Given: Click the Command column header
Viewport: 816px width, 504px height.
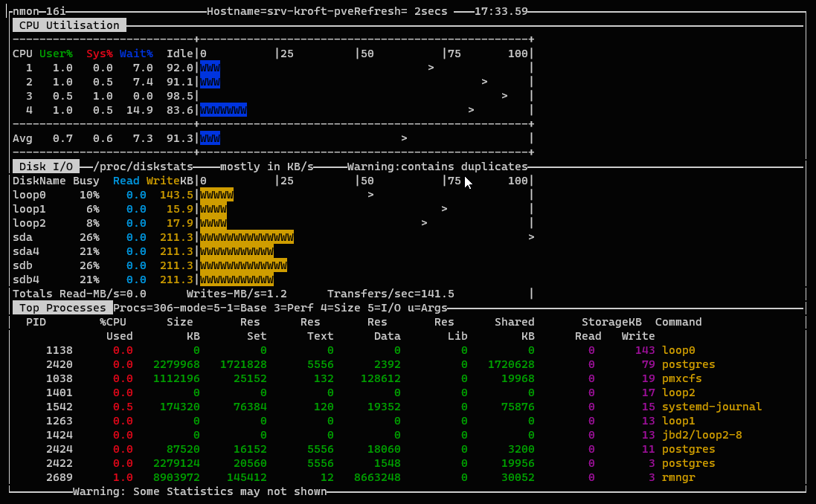Looking at the screenshot, I should tap(678, 322).
